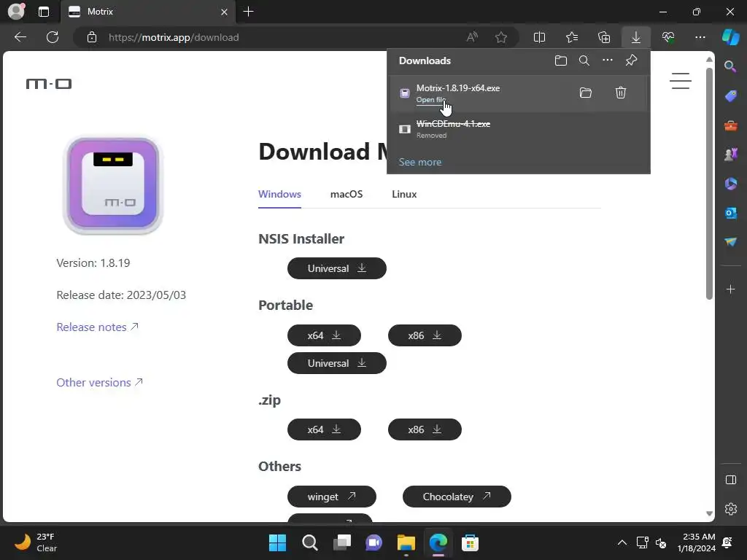Show Motrix-1.8.19-x64.exe in folder
This screenshot has height=560, width=747.
pos(586,93)
